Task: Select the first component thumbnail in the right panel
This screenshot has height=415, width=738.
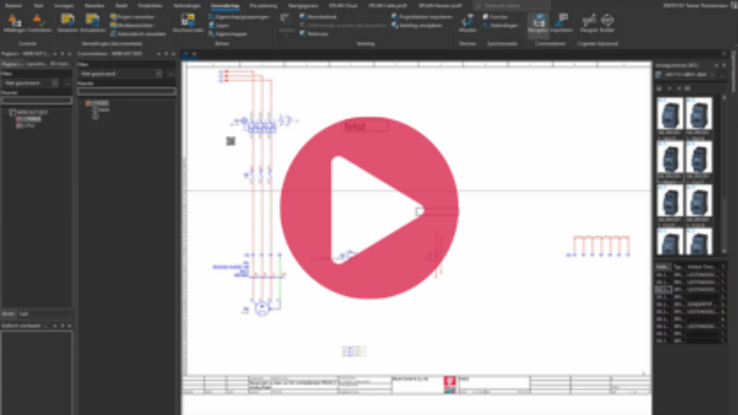Action: click(x=670, y=117)
